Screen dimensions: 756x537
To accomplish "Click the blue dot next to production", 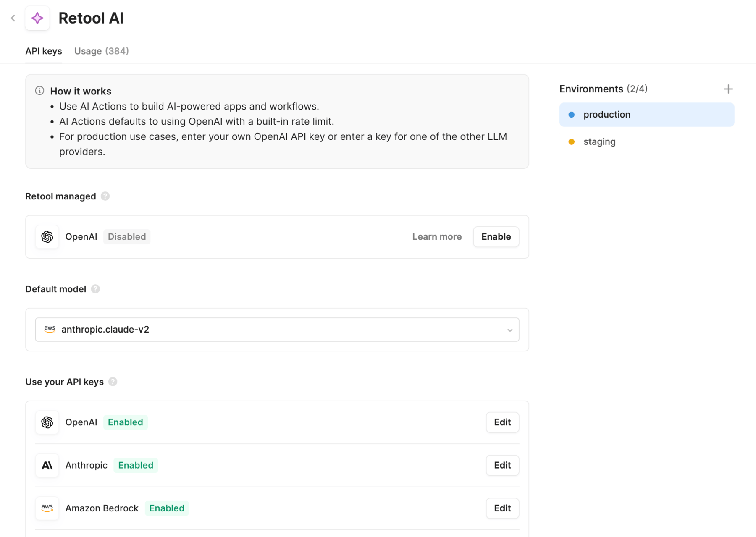I will (x=572, y=115).
